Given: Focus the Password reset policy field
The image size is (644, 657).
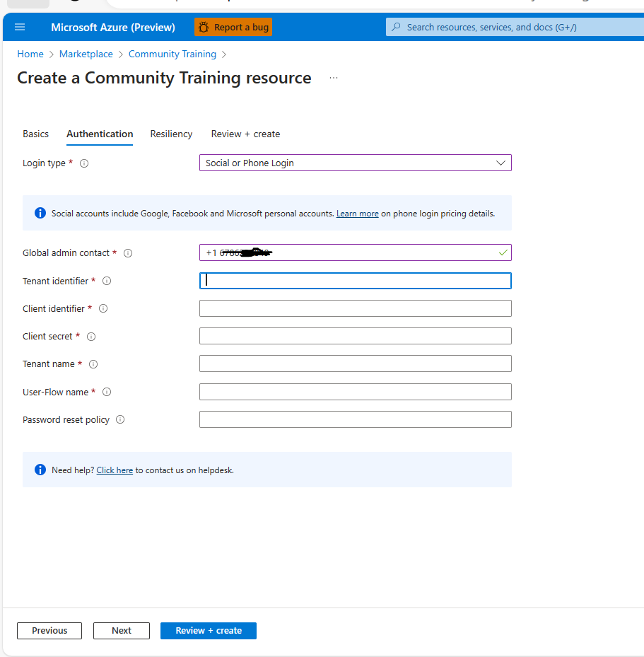Looking at the screenshot, I should point(355,419).
